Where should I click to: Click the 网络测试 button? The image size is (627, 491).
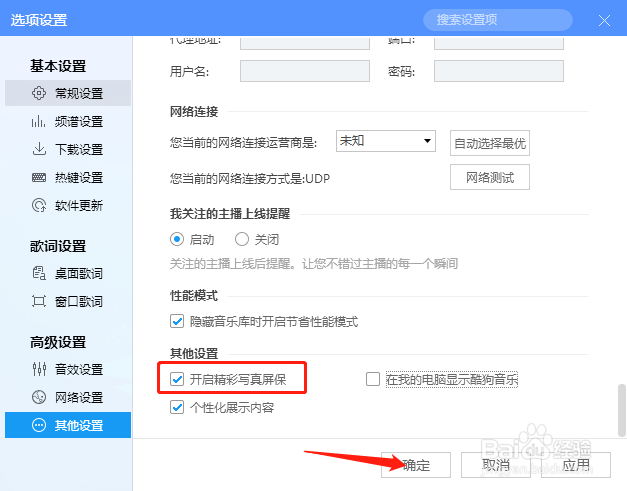[490, 177]
